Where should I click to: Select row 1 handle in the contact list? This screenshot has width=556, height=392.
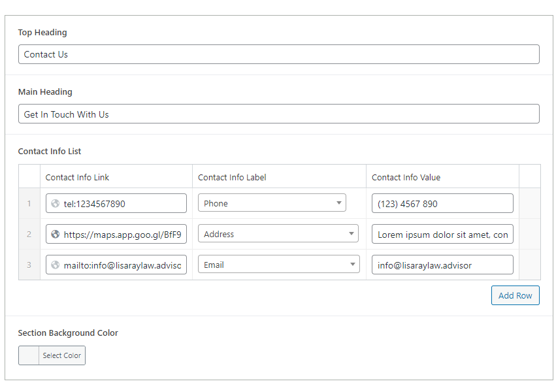[29, 203]
